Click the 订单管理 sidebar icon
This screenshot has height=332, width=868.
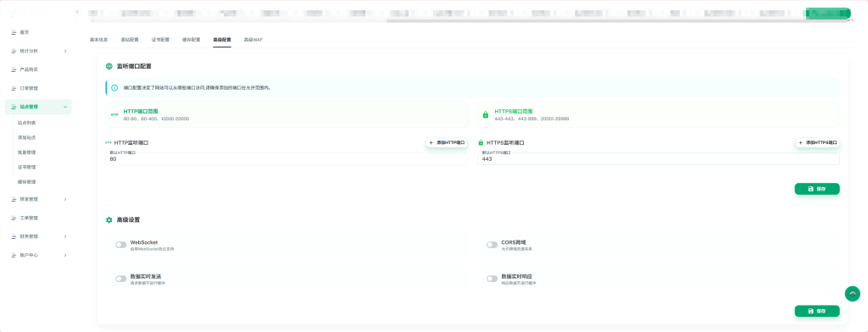click(x=14, y=88)
